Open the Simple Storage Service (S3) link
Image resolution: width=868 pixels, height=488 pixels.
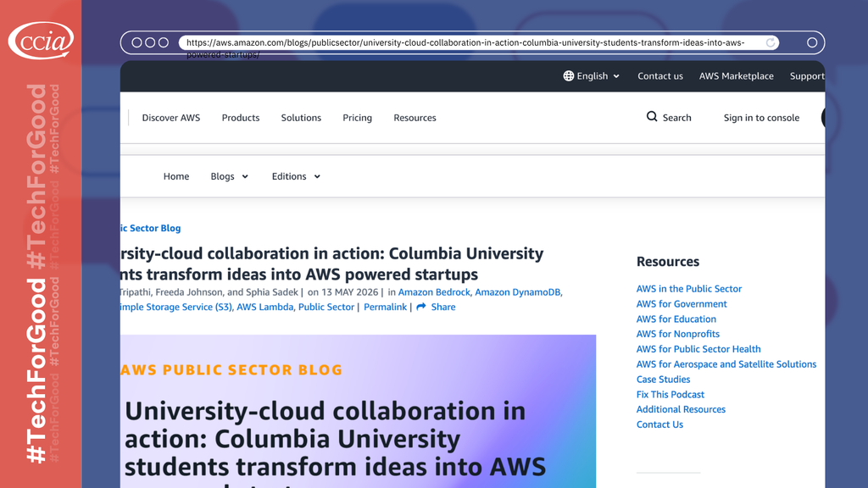(x=176, y=307)
